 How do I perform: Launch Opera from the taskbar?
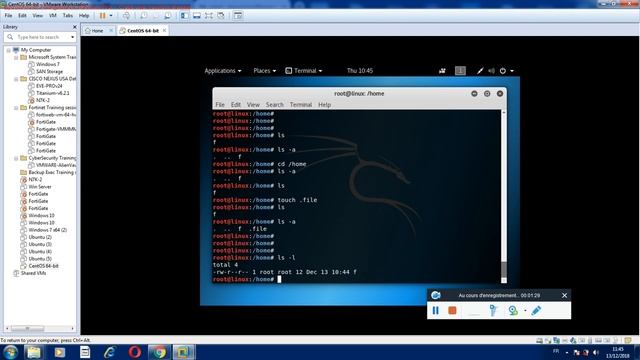pos(135,352)
